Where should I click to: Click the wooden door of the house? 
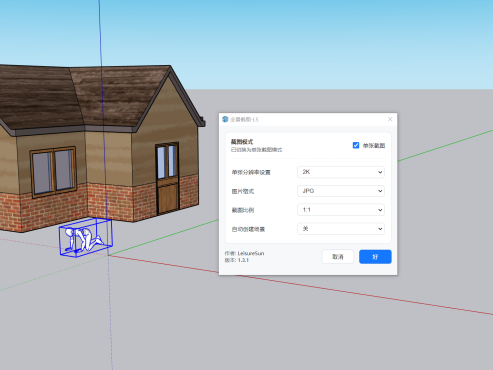click(x=167, y=179)
